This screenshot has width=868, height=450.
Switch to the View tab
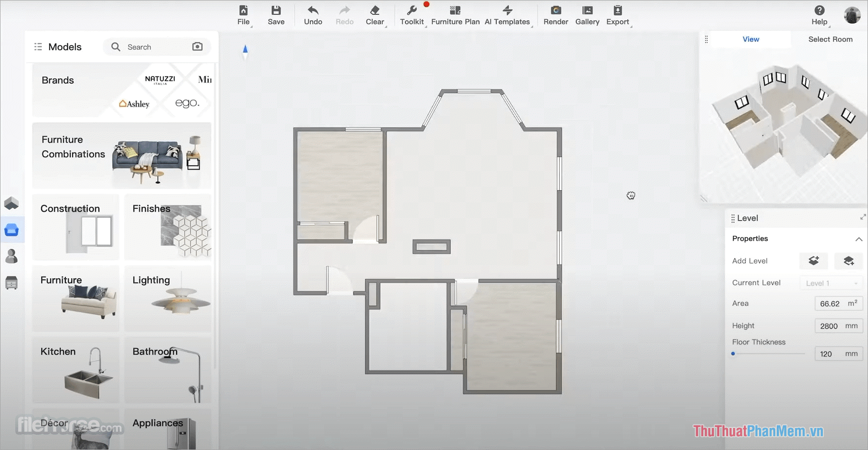pyautogui.click(x=751, y=39)
